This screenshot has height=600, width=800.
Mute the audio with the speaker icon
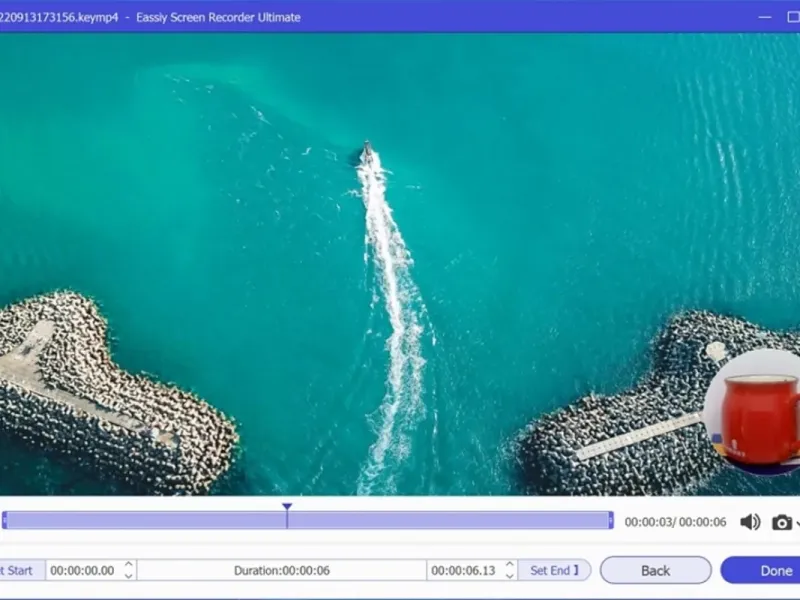pyautogui.click(x=750, y=522)
